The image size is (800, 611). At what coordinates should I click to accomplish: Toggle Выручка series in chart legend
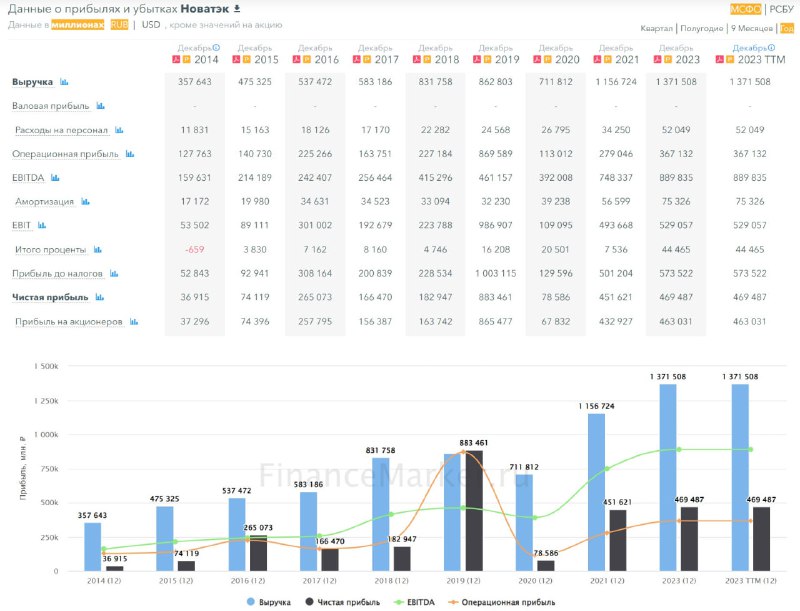pyautogui.click(x=269, y=602)
